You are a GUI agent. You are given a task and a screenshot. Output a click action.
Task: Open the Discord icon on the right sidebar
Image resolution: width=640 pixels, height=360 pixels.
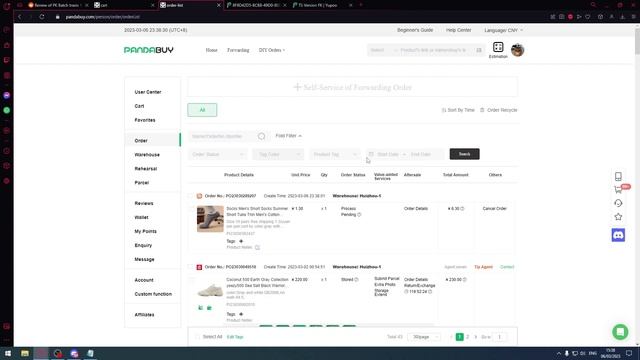(x=618, y=235)
